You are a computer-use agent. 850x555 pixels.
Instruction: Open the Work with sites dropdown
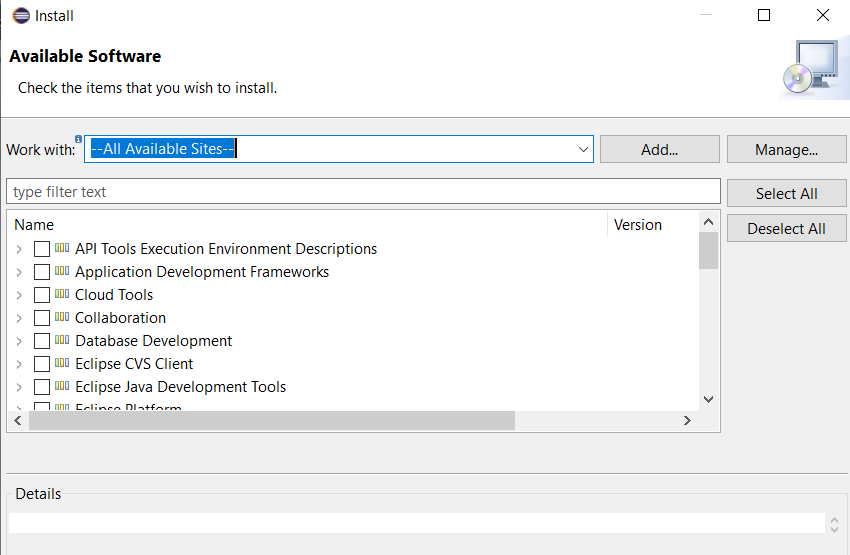tap(583, 149)
